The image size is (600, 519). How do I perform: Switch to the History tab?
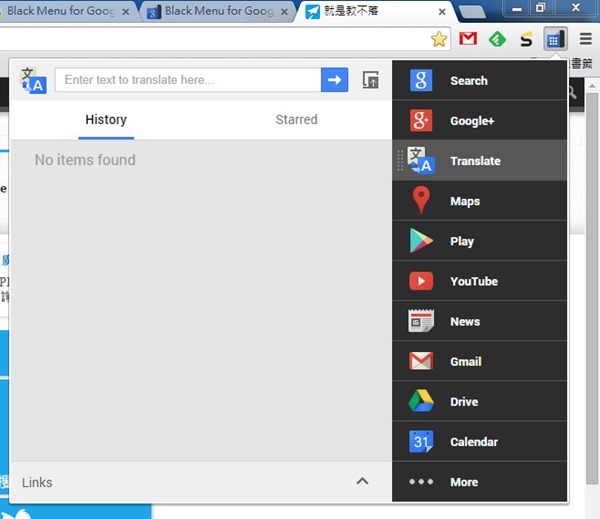106,120
